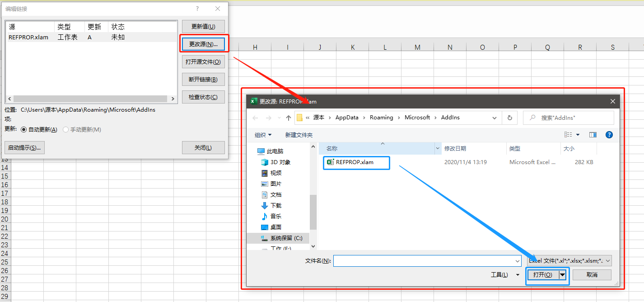Expand the 文件名 history dropdown arrow
Image resolution: width=644 pixels, height=302 pixels.
coord(517,261)
